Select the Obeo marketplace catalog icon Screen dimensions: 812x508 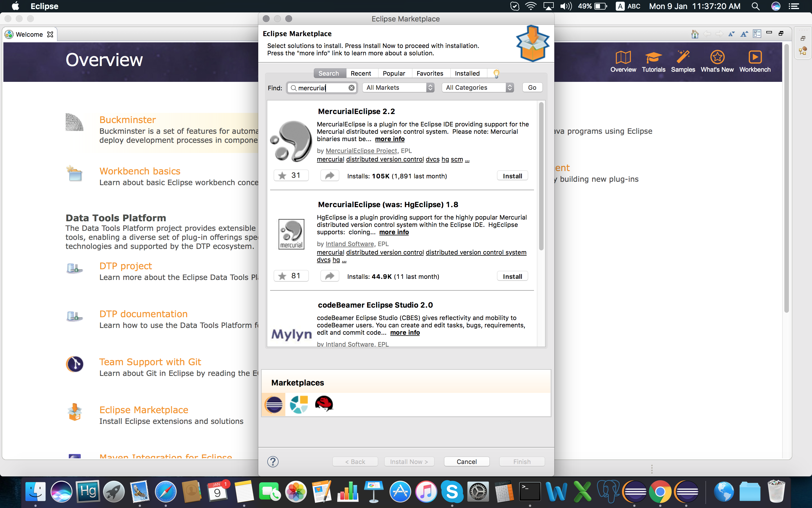(x=299, y=404)
